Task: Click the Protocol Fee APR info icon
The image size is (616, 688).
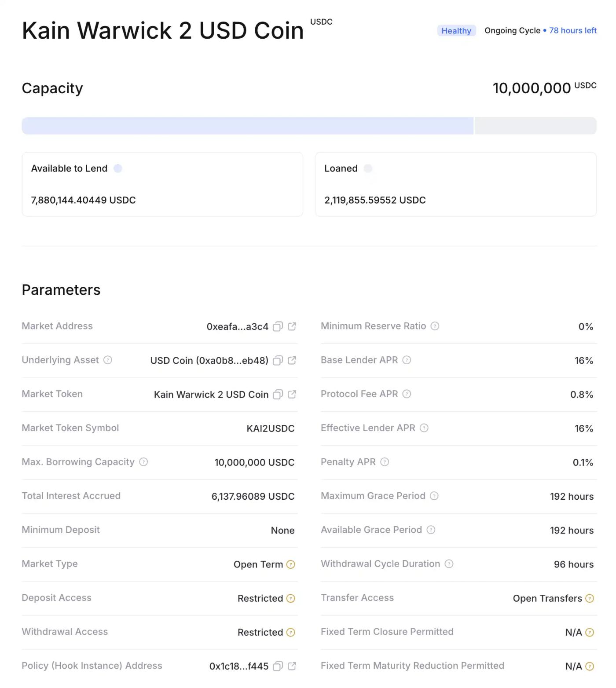Action: coord(407,394)
